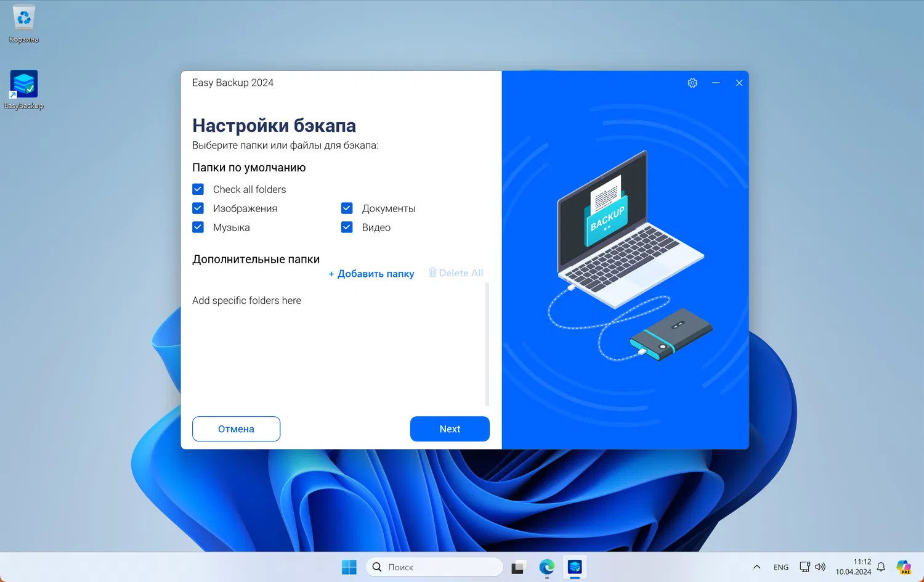Click the Добавить папку link

371,274
